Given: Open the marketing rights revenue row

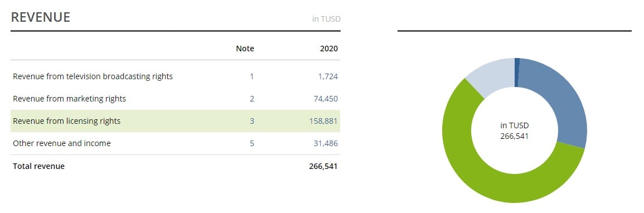Looking at the screenshot, I should 176,99.
